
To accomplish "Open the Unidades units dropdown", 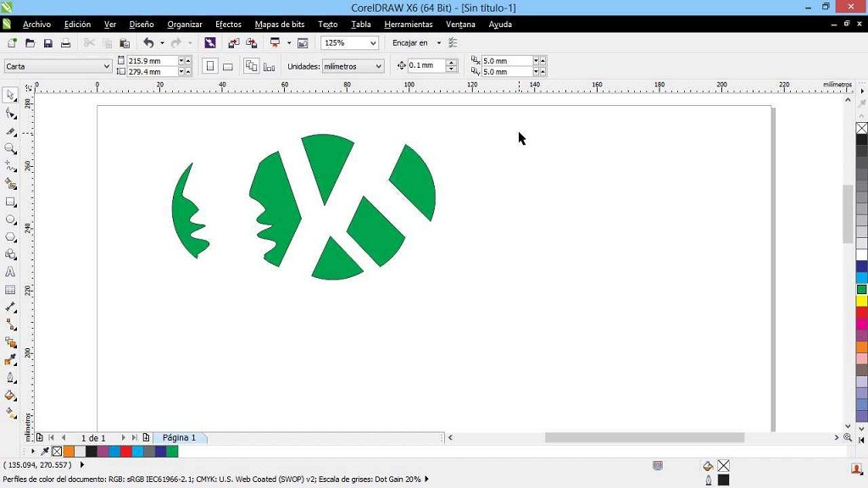I will click(x=379, y=66).
